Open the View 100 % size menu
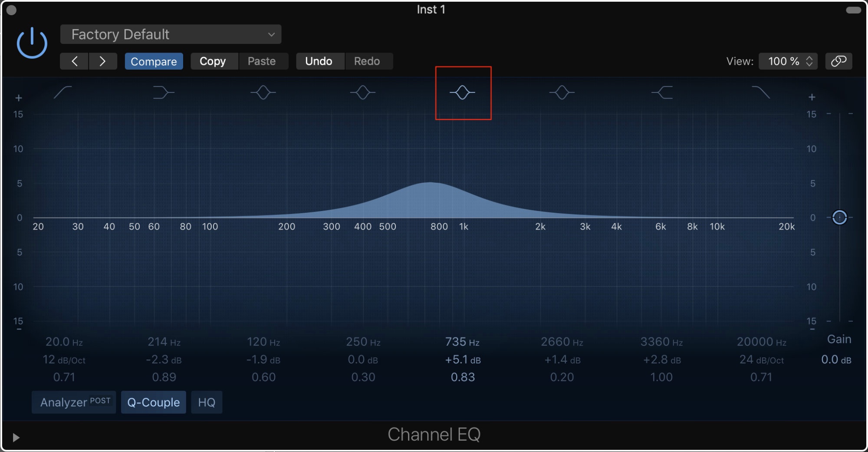This screenshot has width=868, height=452. (x=788, y=61)
